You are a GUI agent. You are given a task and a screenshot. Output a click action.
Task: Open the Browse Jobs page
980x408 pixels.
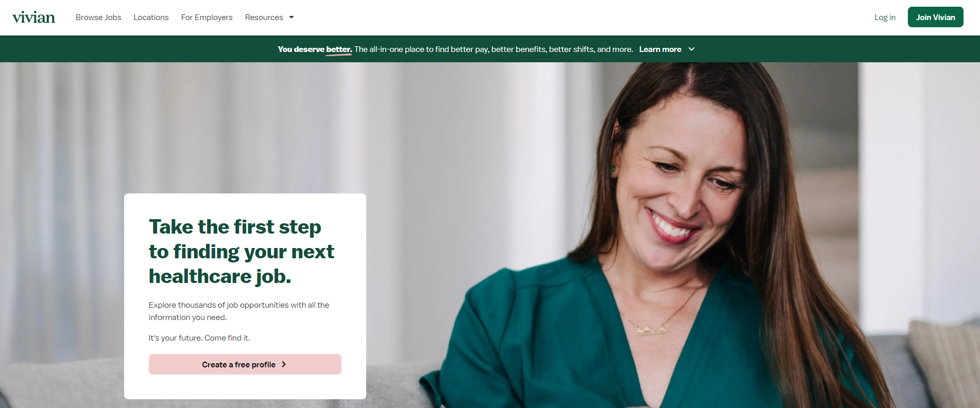98,17
